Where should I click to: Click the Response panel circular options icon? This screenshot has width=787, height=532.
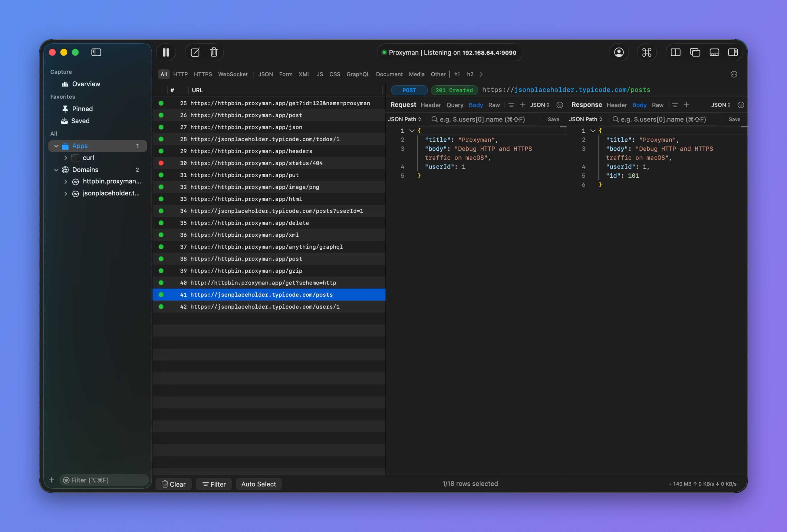pyautogui.click(x=741, y=105)
